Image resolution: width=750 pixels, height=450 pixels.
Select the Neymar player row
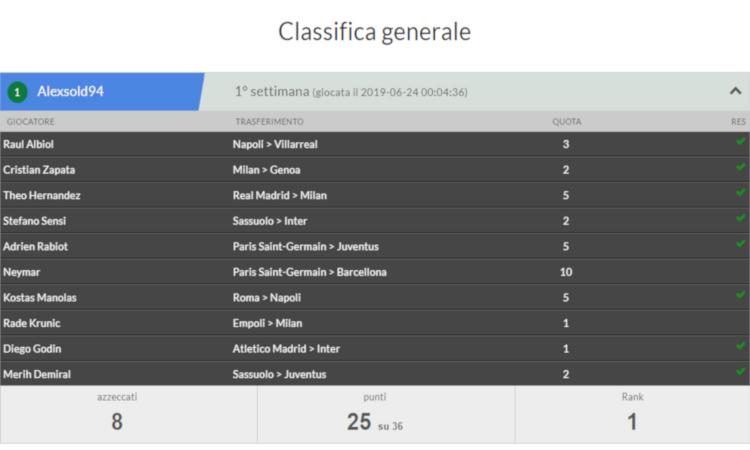click(x=375, y=272)
